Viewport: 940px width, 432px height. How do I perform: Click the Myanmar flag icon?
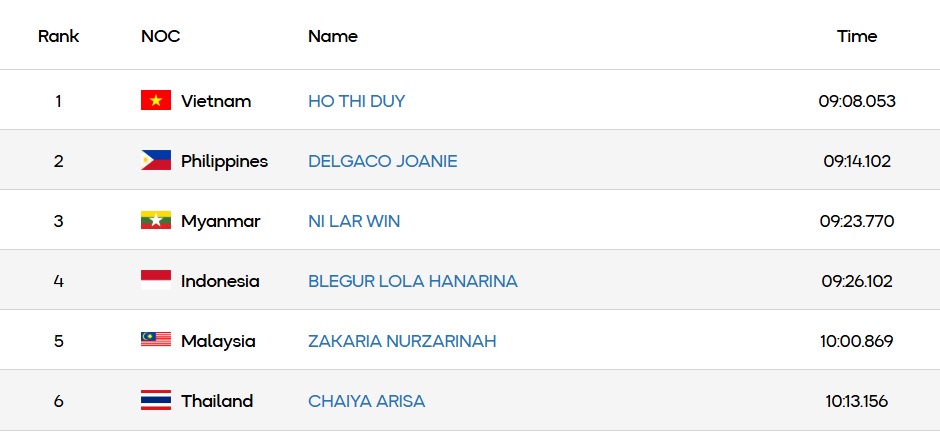coord(156,220)
